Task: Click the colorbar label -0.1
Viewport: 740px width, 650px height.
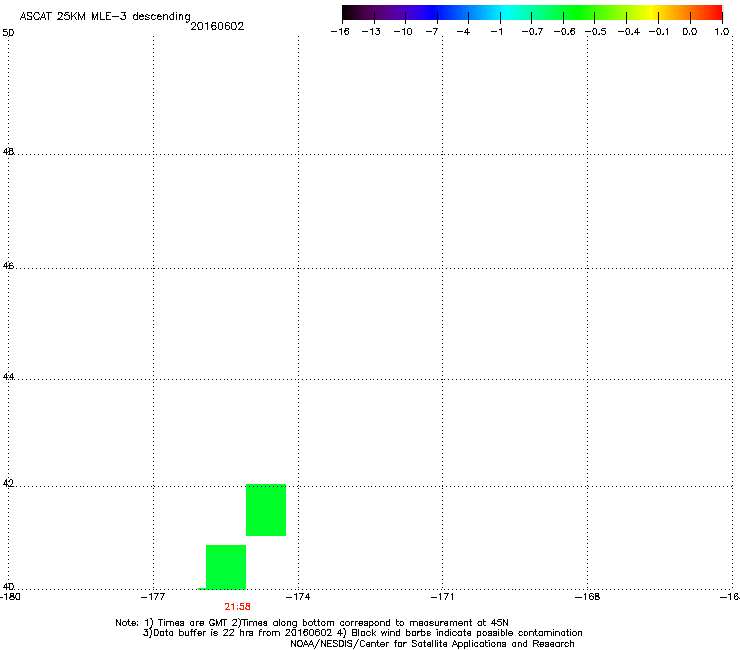Action: 659,32
